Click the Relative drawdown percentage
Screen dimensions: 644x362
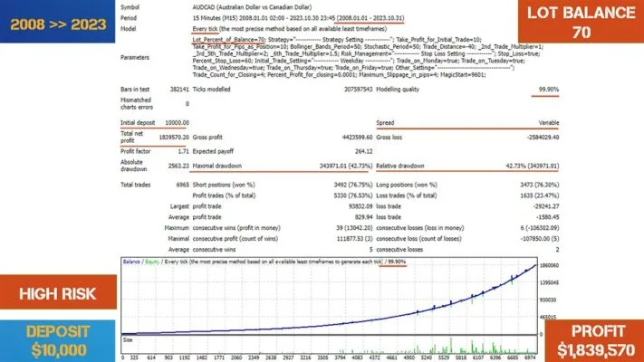pos(533,166)
